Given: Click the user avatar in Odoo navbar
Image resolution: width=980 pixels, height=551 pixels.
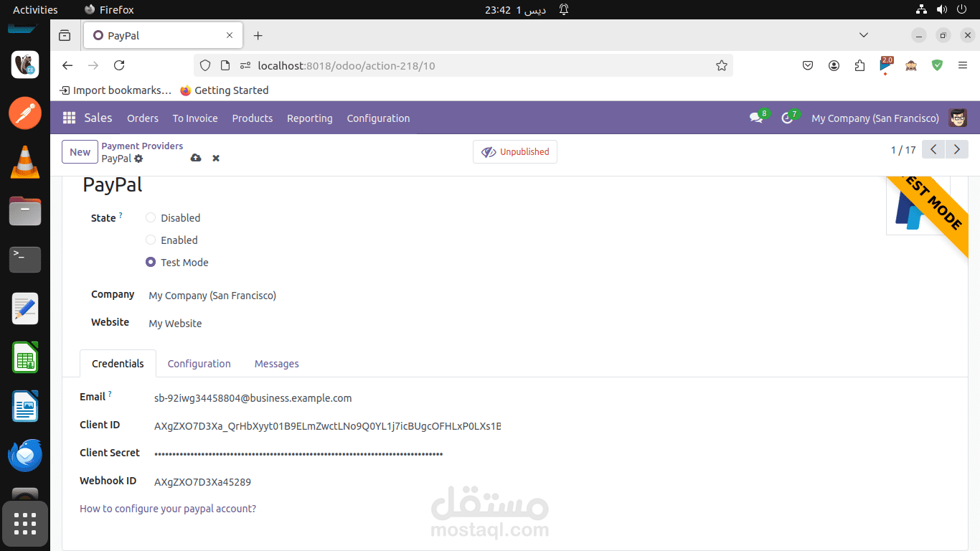Looking at the screenshot, I should (958, 118).
